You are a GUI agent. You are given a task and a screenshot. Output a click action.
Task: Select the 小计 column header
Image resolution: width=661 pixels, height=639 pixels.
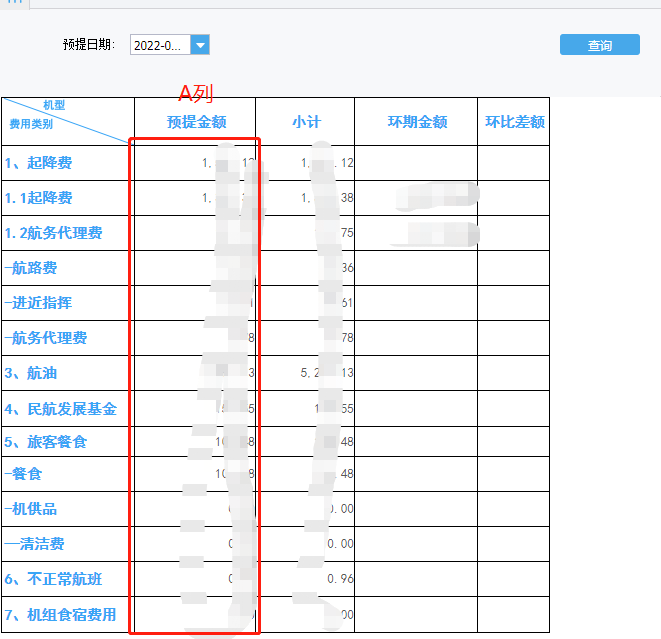306,122
